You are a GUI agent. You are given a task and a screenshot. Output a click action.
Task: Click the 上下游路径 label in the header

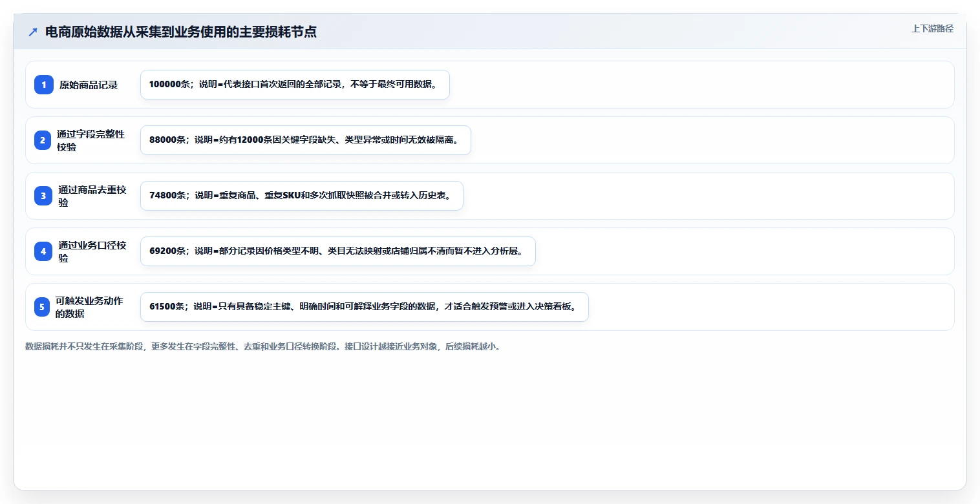pos(932,28)
